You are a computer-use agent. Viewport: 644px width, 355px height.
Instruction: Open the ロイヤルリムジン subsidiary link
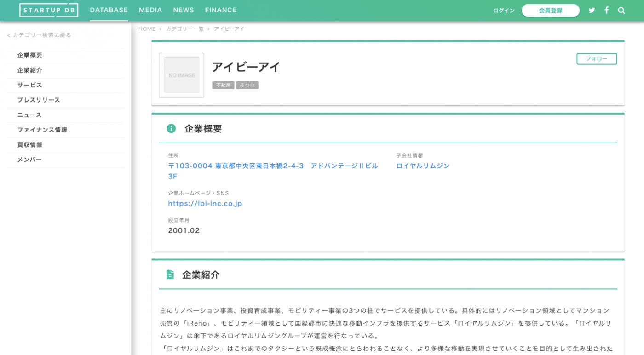(423, 166)
